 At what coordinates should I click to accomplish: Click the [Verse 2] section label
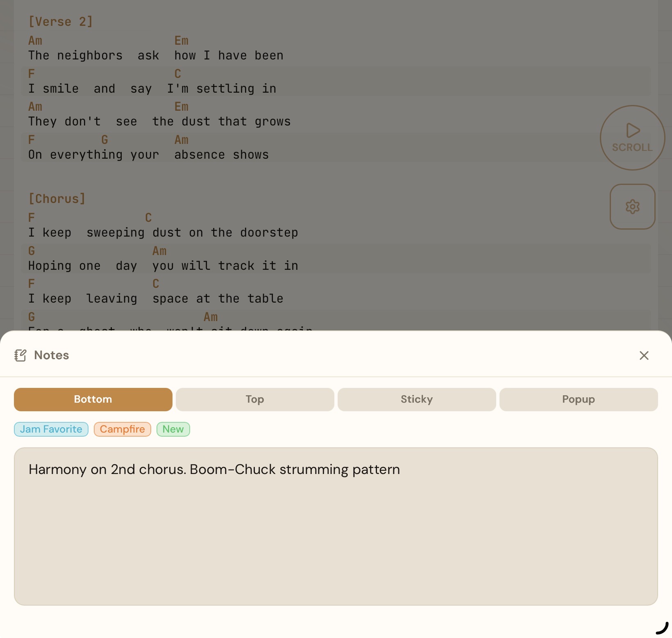point(61,21)
